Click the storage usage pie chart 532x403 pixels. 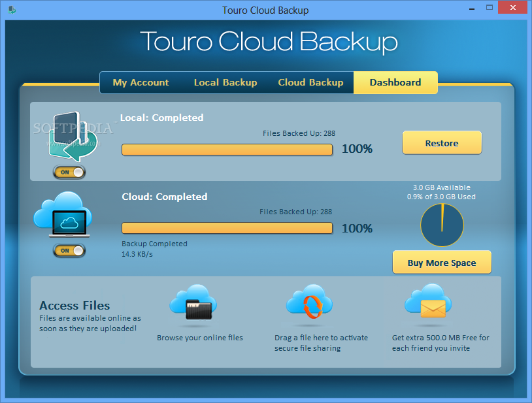442,225
